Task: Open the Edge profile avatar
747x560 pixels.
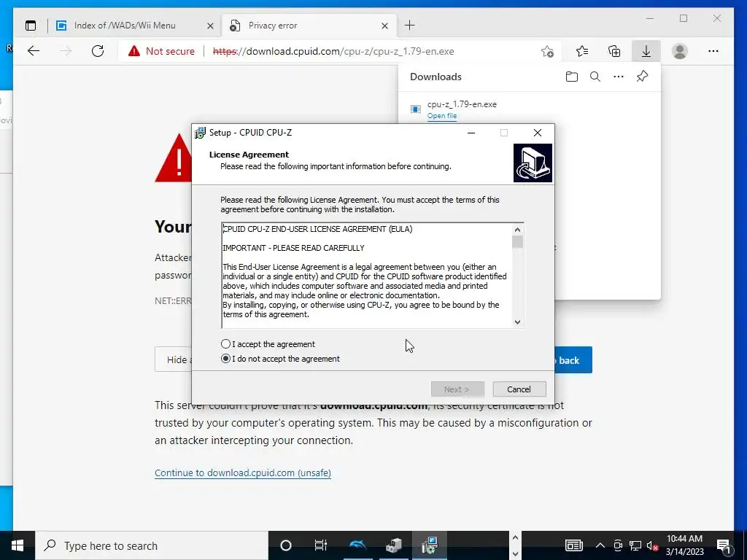Action: [679, 51]
